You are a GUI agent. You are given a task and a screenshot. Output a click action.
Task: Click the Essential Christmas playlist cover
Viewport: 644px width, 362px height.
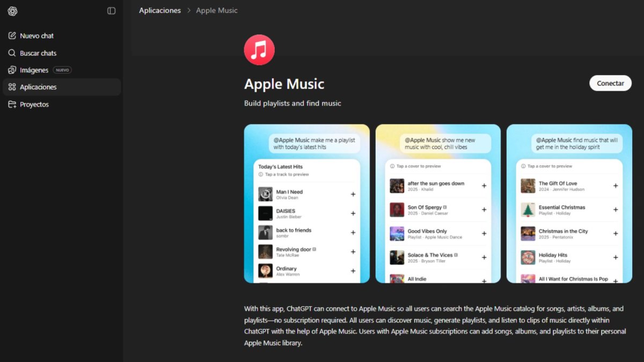click(528, 210)
